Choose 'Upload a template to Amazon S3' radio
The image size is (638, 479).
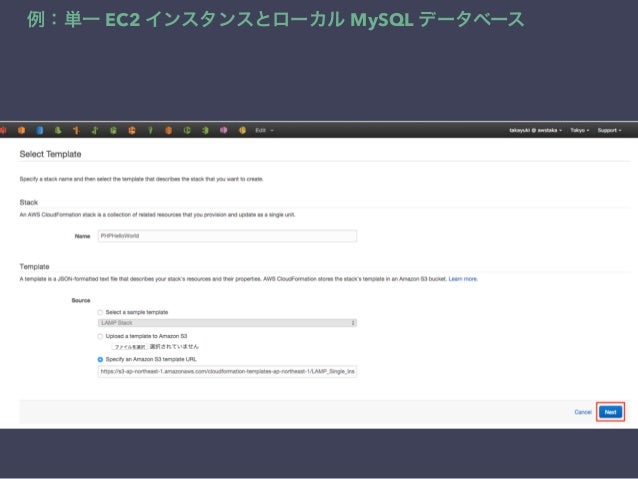[100, 336]
